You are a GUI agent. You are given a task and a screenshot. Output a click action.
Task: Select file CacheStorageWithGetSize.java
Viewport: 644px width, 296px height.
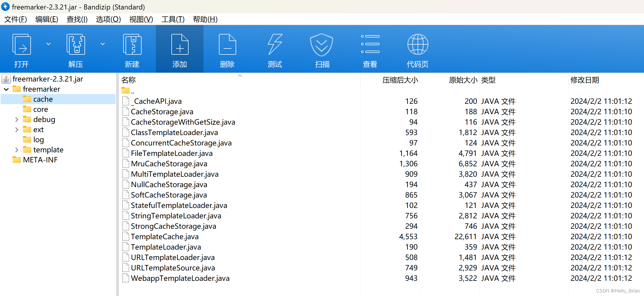[183, 122]
